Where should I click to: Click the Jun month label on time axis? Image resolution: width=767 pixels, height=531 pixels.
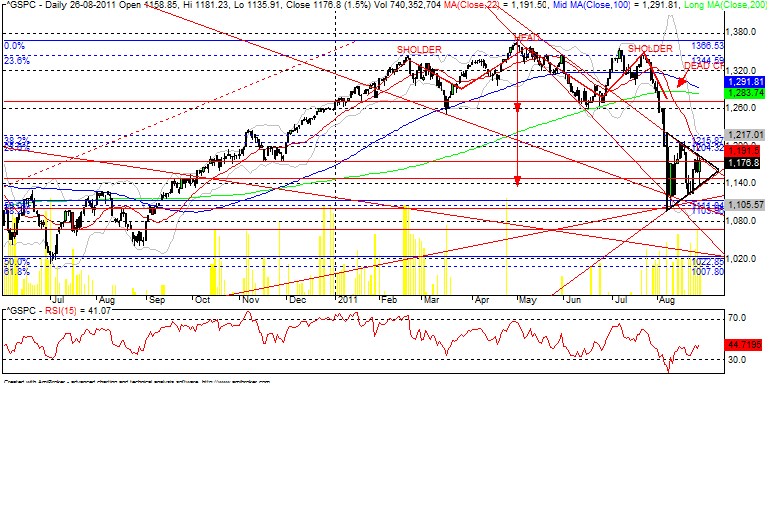(573, 300)
